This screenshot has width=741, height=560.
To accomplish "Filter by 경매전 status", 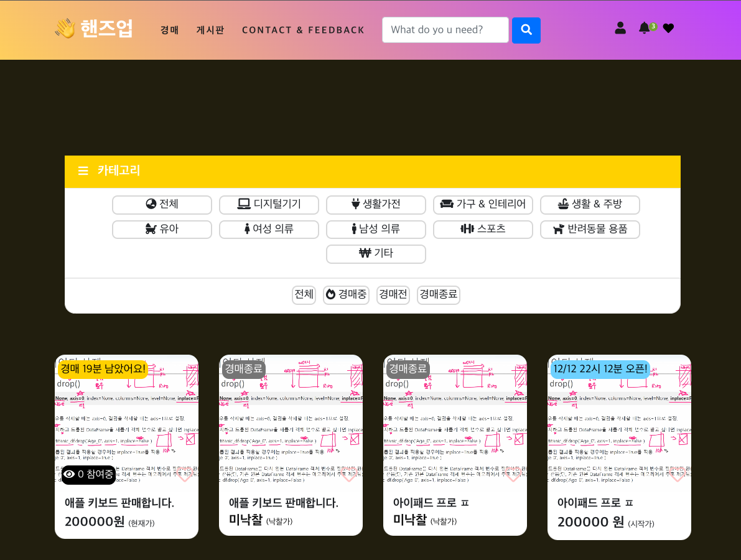I will click(x=393, y=295).
